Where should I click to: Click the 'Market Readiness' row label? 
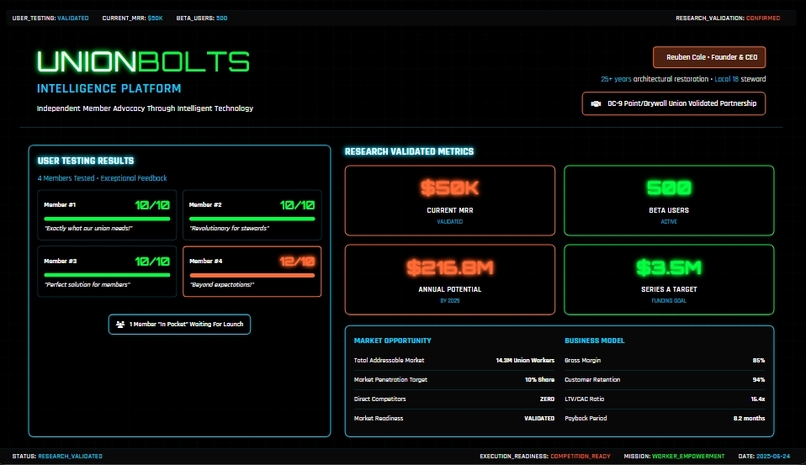378,418
